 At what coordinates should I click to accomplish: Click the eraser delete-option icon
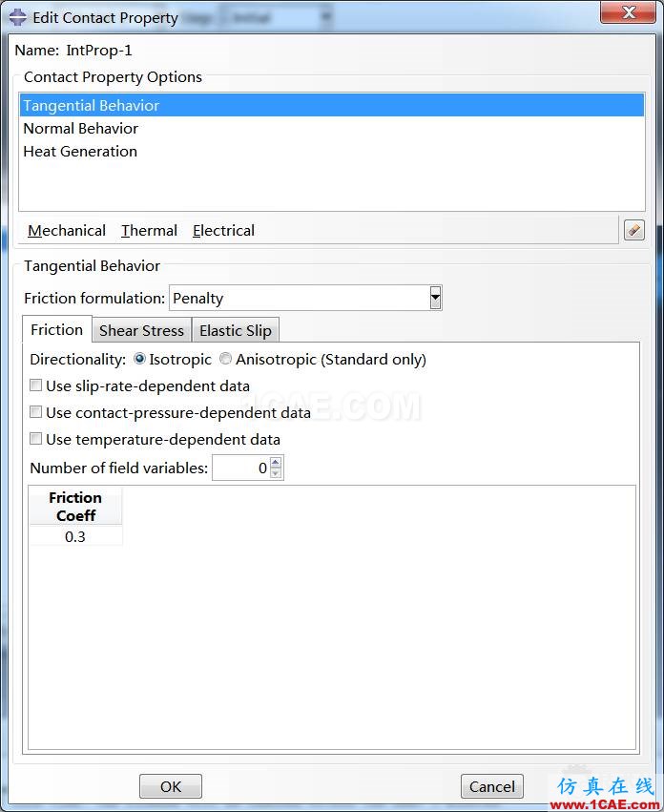(634, 230)
